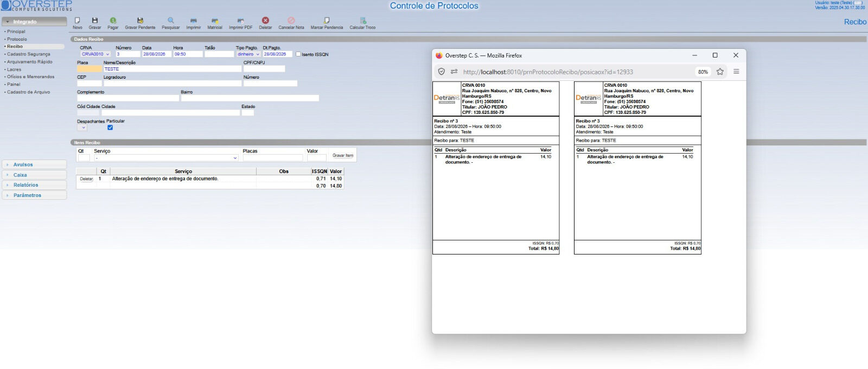Screen dimensions: 868x369
Task: Open Arquivamento Rápido in the sidebar
Action: tap(30, 62)
